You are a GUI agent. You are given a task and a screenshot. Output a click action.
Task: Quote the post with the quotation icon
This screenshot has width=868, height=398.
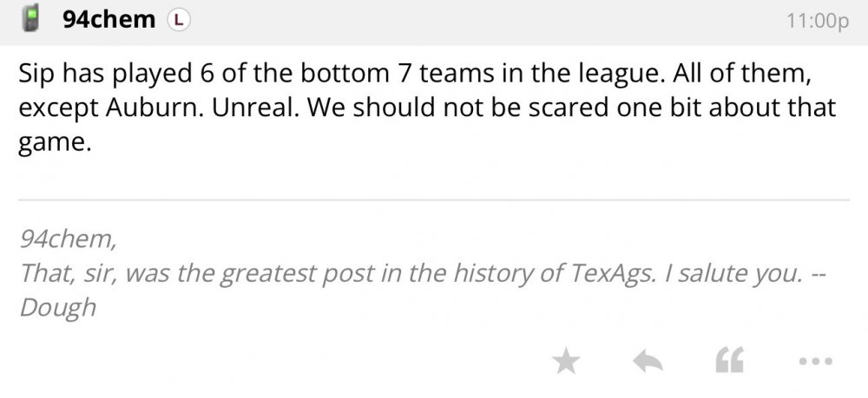point(729,361)
